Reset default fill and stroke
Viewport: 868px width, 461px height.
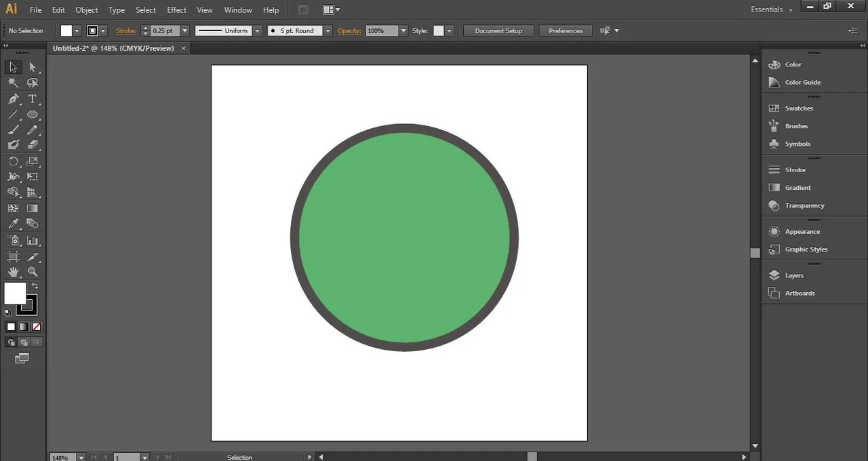(x=7, y=313)
